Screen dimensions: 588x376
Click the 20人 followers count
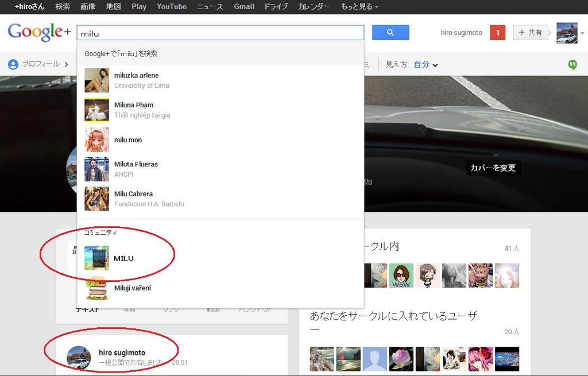[x=512, y=332]
